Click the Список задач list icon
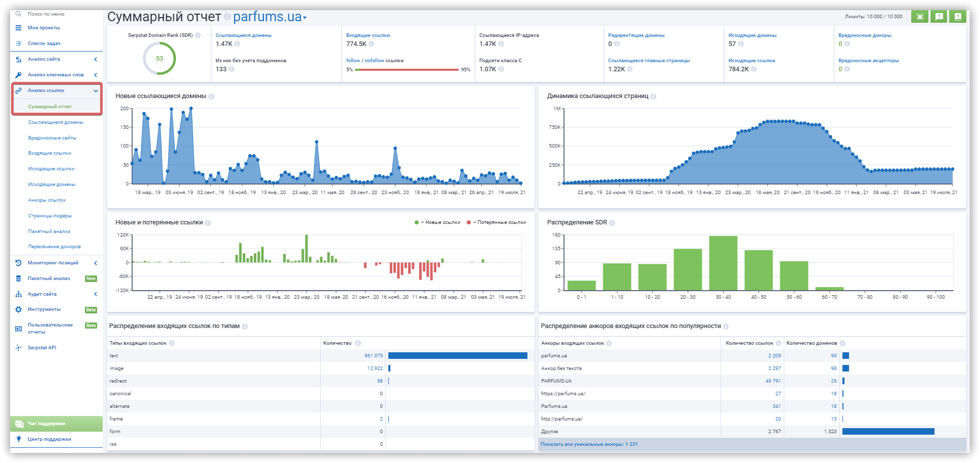The width and height of the screenshot is (980, 463). [18, 43]
